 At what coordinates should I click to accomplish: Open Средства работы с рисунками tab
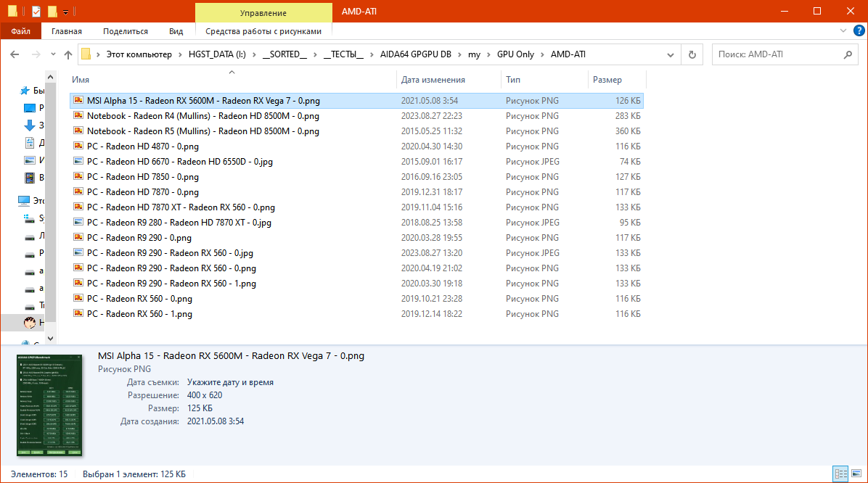click(x=263, y=31)
